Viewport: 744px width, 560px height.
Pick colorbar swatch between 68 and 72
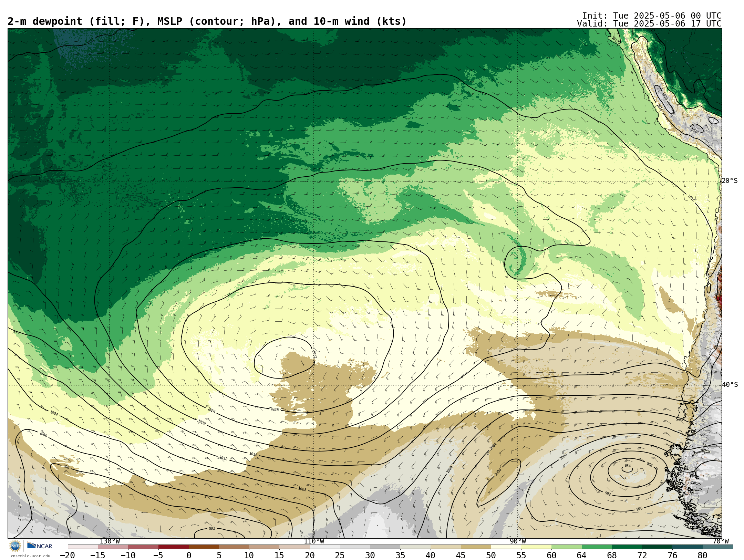pos(627,547)
